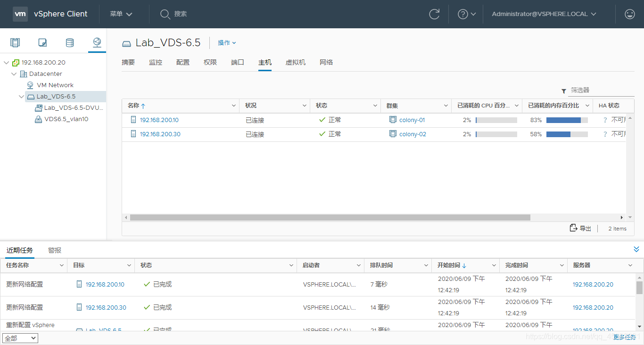Switch to the 摘要 tab
The width and height of the screenshot is (644, 345).
tap(128, 62)
